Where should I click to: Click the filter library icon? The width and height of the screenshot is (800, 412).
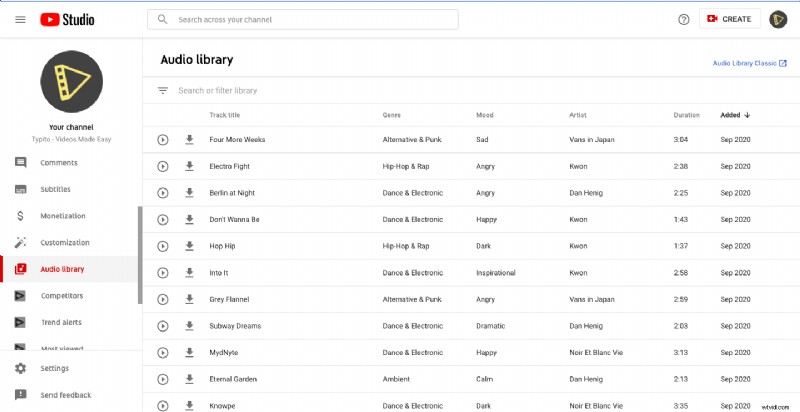163,91
